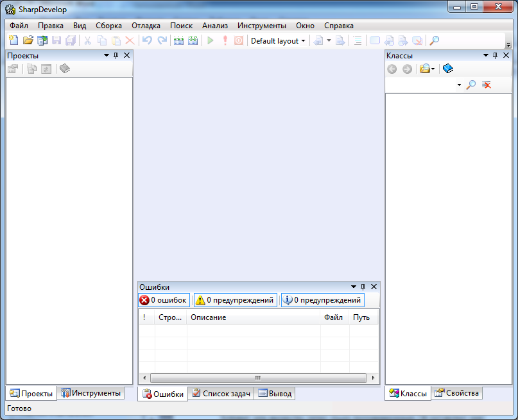518x420 pixels.
Task: Open the folder view dropdown in Классы panel
Action: click(x=433, y=69)
